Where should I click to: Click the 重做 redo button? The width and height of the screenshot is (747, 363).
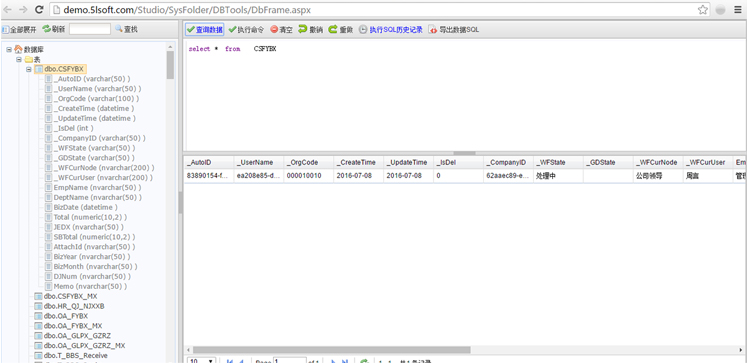tap(341, 30)
